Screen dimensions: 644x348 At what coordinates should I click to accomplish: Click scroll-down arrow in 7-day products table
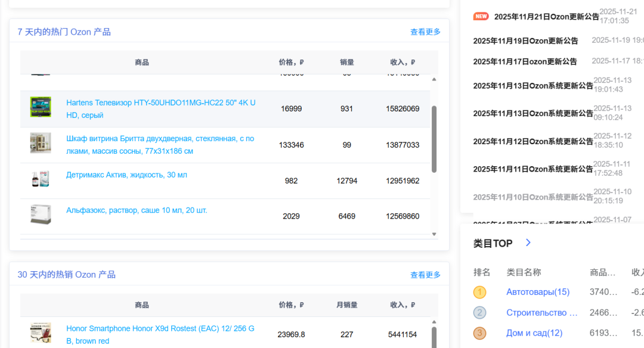[434, 234]
